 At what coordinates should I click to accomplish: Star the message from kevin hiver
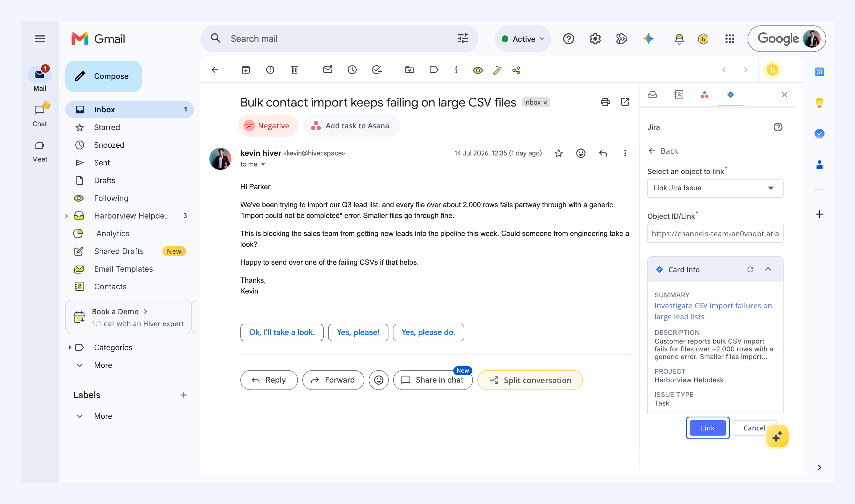(x=558, y=154)
